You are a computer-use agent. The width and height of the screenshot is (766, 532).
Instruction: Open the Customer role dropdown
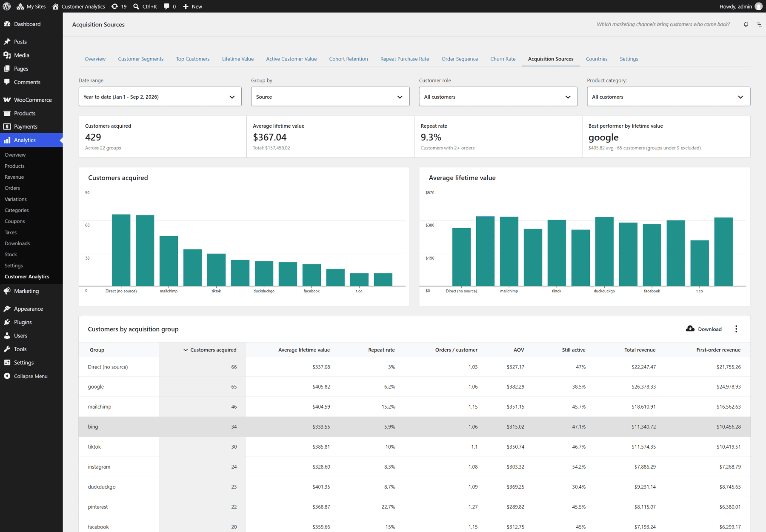coord(498,97)
